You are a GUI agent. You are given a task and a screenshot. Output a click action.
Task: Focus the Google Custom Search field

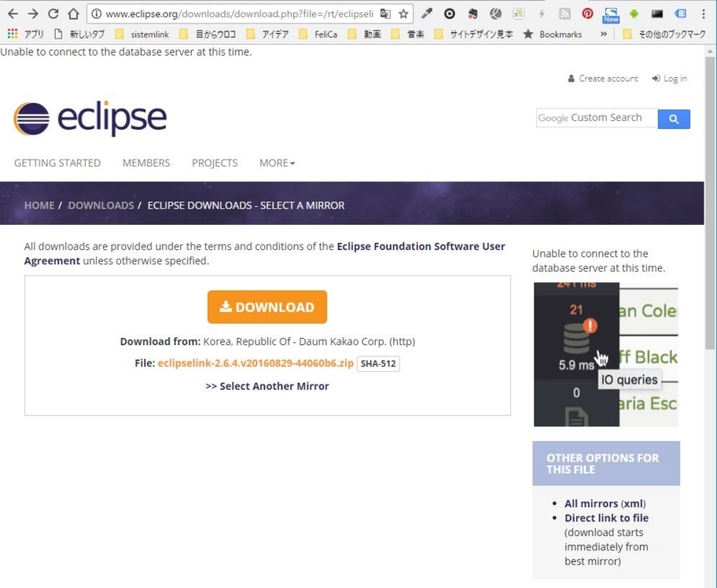pyautogui.click(x=596, y=118)
